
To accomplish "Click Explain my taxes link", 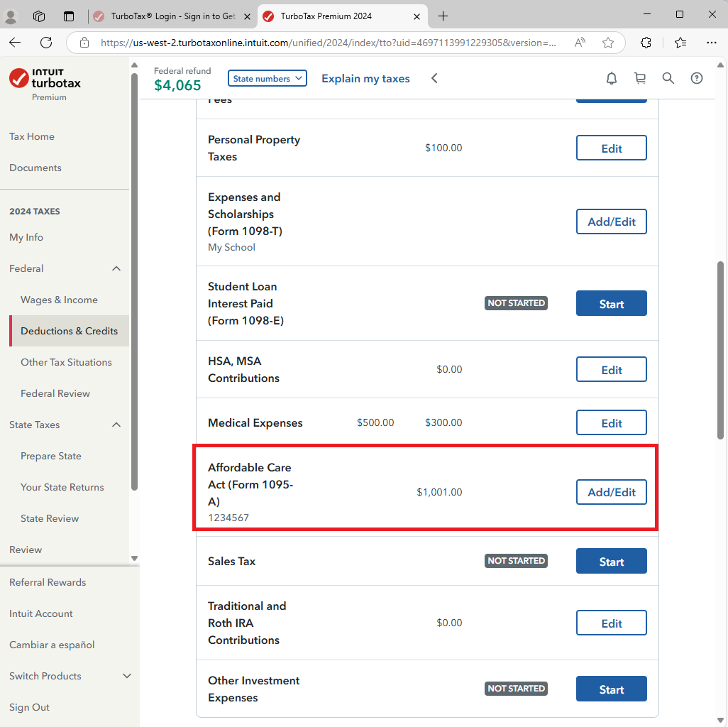I will pos(365,79).
